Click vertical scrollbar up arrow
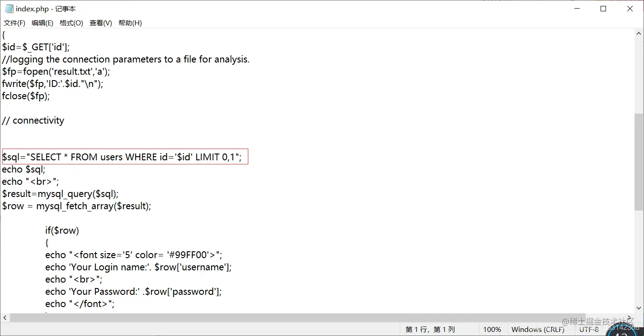 point(639,34)
